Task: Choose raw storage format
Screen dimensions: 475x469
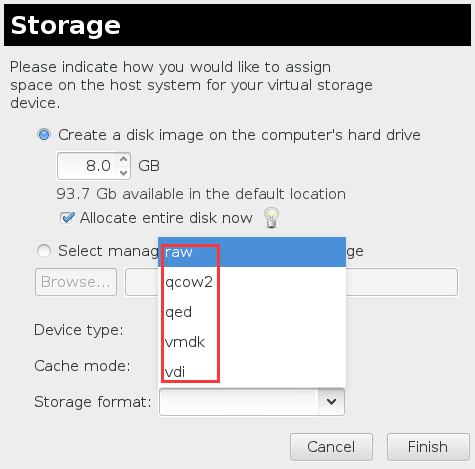Action: coord(252,252)
